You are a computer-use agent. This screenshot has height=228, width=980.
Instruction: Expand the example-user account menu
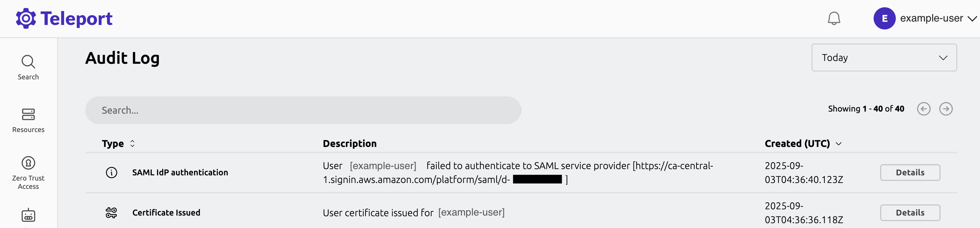(972, 18)
